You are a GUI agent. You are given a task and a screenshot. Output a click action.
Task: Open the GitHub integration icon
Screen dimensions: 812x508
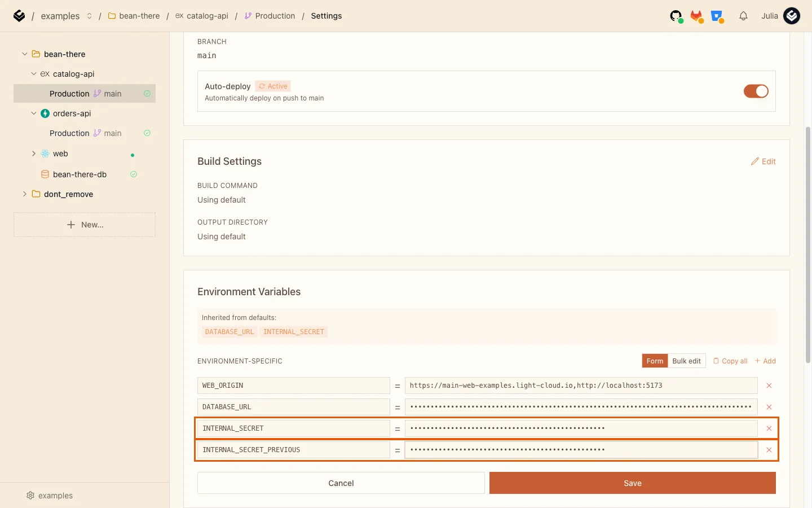pos(676,16)
